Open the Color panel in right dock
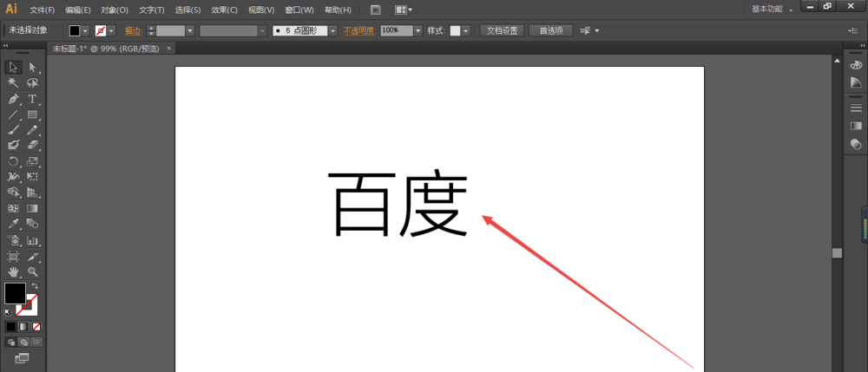868x372 pixels. click(856, 65)
